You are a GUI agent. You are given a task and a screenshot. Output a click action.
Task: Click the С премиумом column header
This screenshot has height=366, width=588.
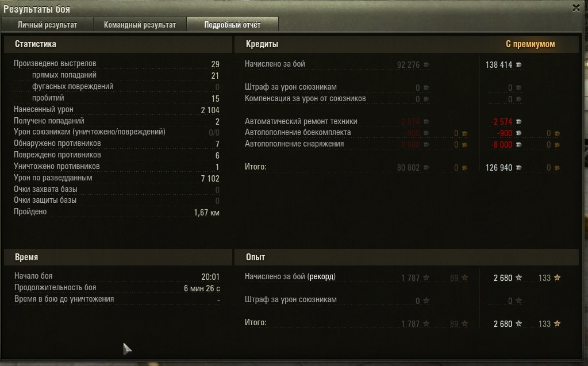click(x=531, y=44)
